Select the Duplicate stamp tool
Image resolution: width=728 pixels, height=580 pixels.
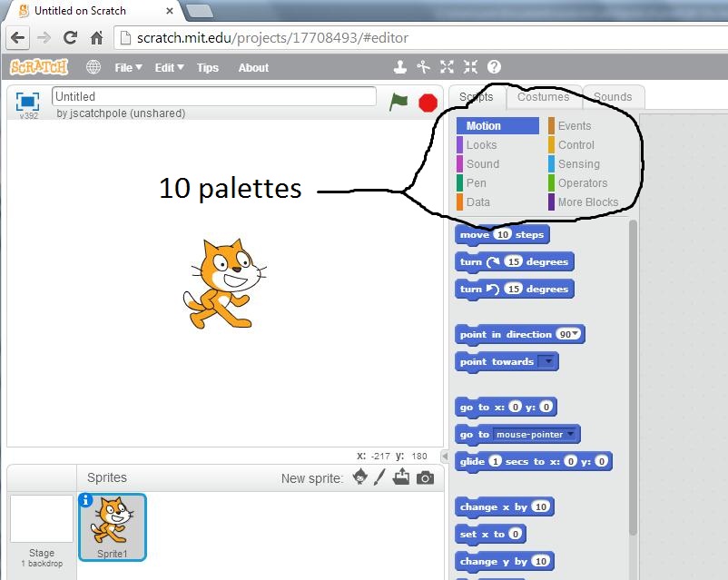tap(399, 67)
